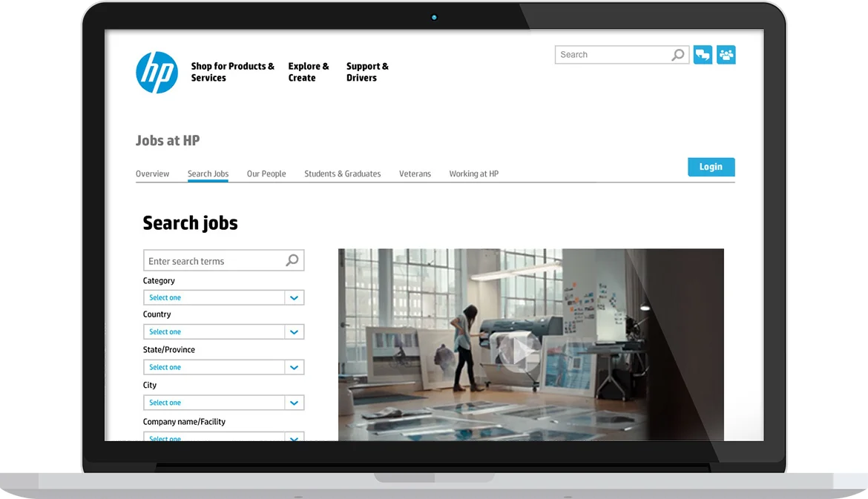The width and height of the screenshot is (868, 499).
Task: Open Support & Drivers menu
Action: (367, 72)
